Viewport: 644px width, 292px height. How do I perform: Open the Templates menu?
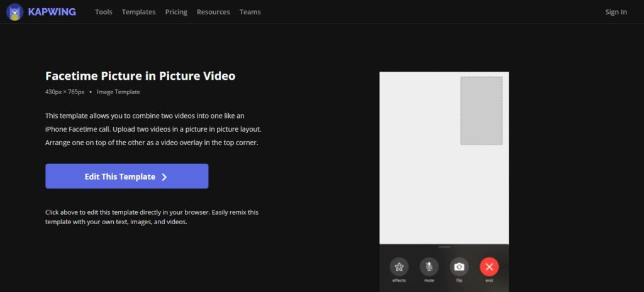tap(138, 12)
